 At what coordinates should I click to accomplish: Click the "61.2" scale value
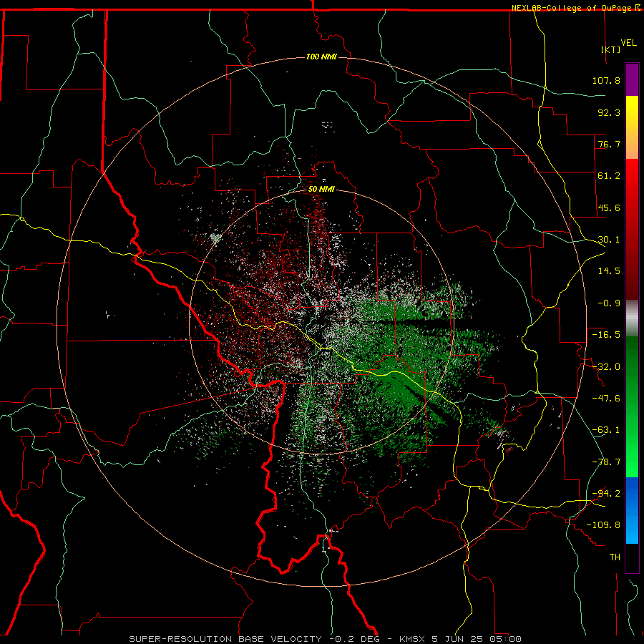coord(609,176)
